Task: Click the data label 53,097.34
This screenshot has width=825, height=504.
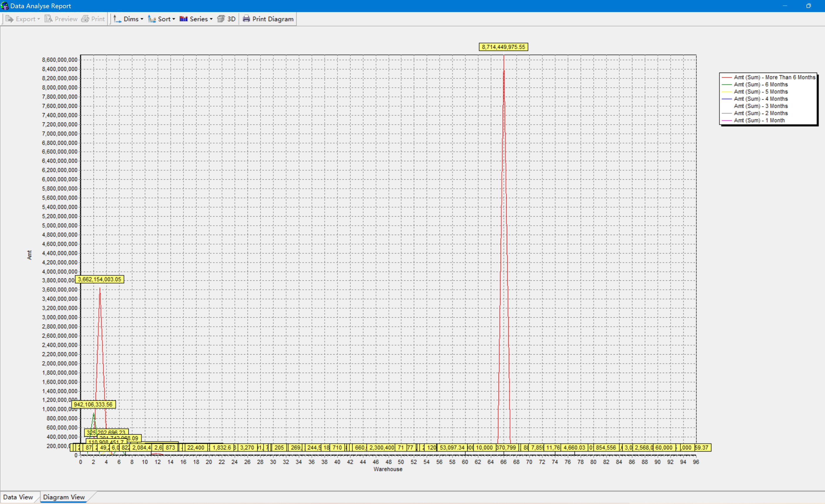Action: tap(452, 447)
